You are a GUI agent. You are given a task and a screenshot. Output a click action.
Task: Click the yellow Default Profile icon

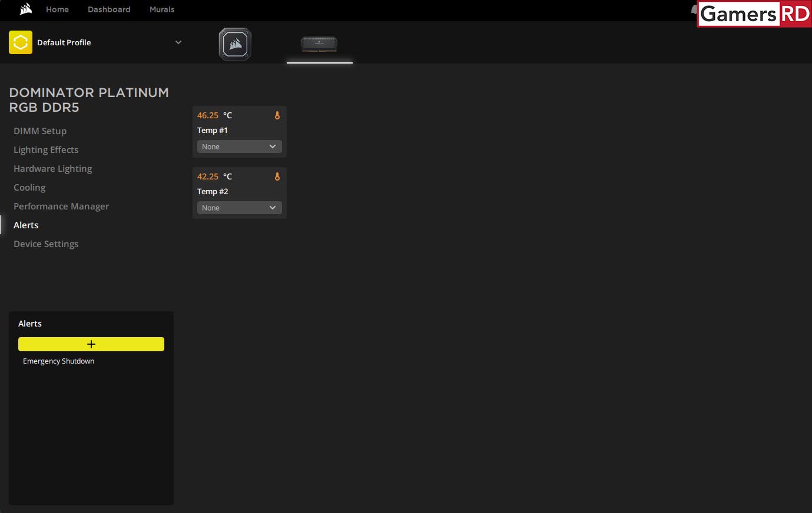click(x=21, y=42)
